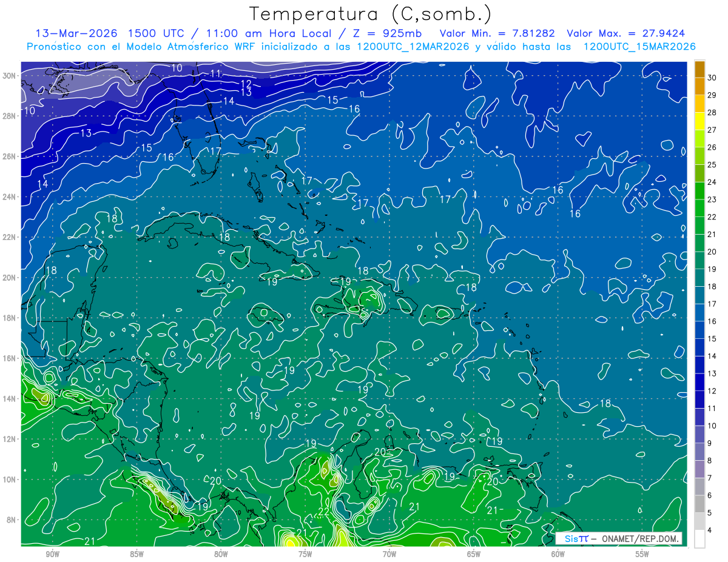Click the purple legend swatch between 7 and 8
Viewport: 728px width, 562px height.
point(699,469)
